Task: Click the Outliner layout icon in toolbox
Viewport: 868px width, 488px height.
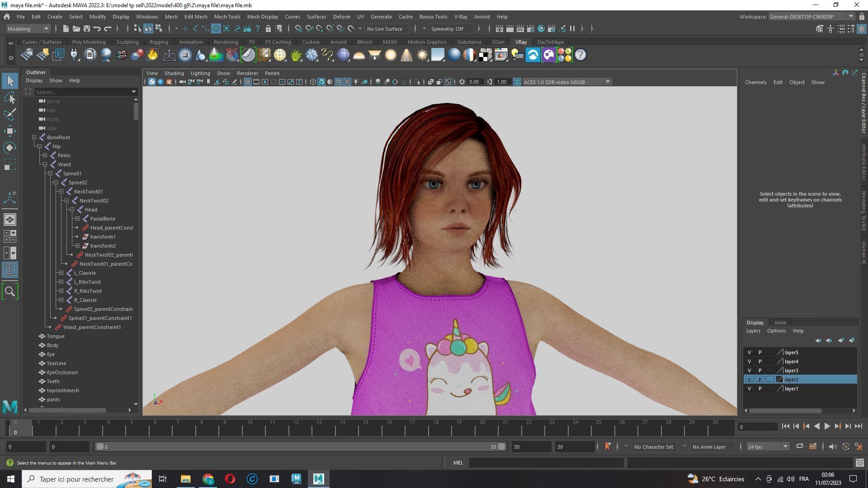Action: coord(10,270)
